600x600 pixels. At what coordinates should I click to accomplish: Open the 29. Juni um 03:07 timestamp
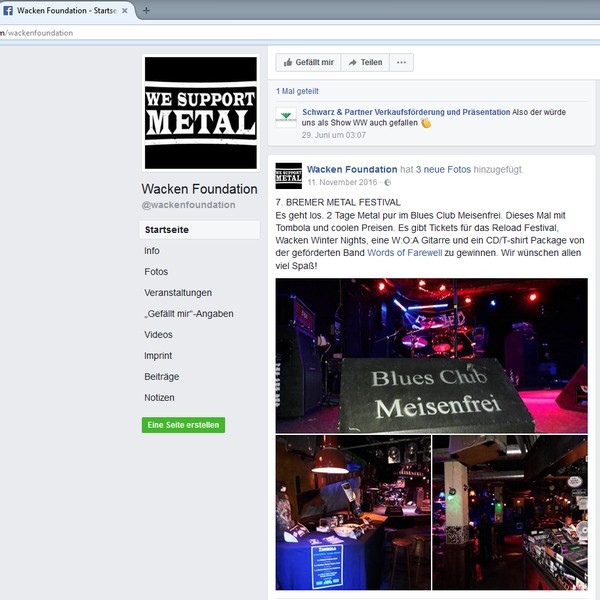333,135
